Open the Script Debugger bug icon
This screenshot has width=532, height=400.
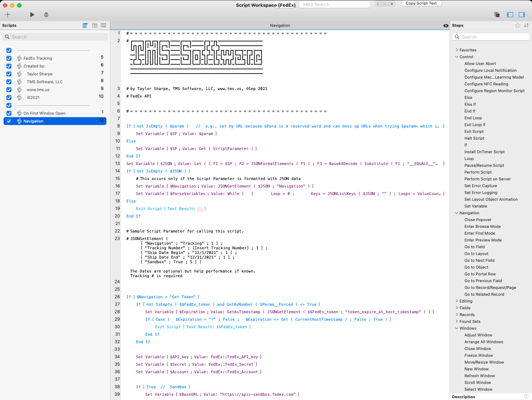pyautogui.click(x=46, y=15)
